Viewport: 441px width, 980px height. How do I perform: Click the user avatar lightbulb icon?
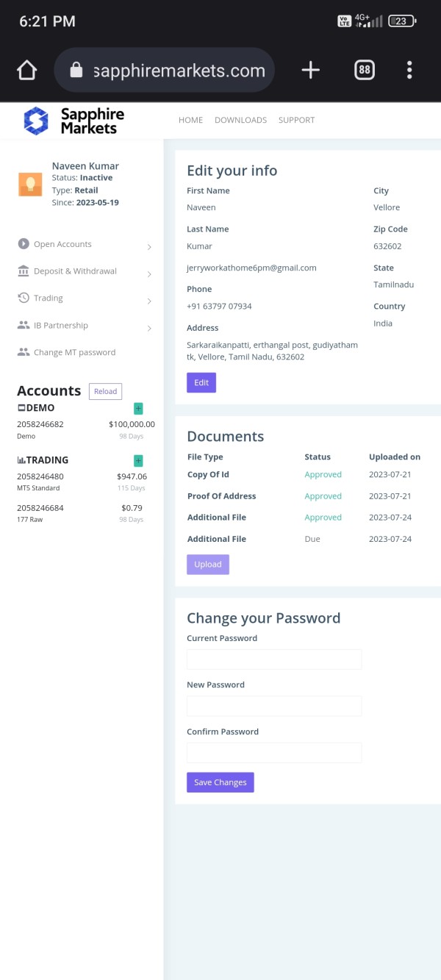(x=30, y=184)
